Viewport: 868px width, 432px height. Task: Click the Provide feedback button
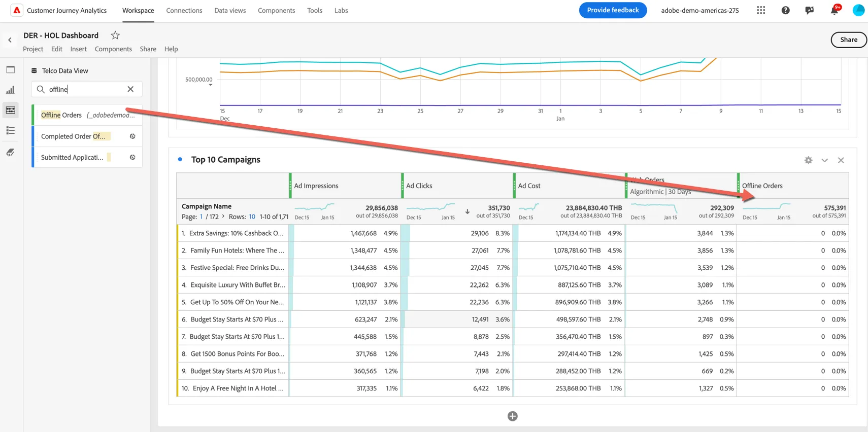(x=613, y=10)
